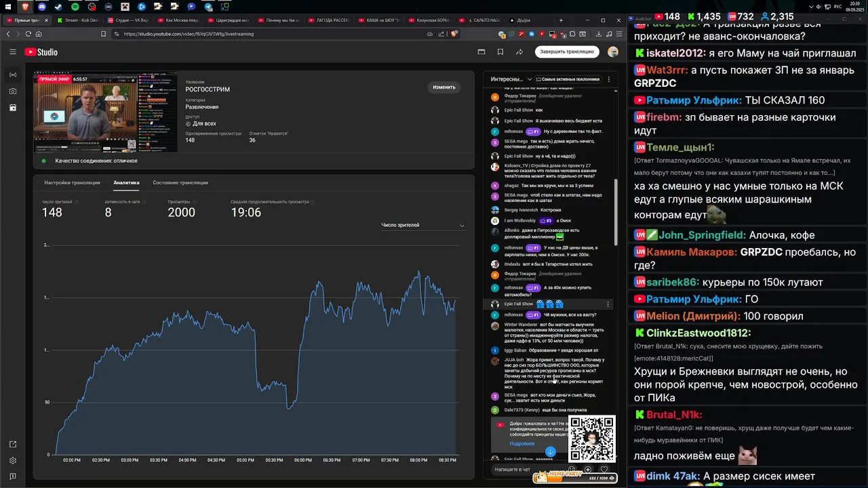This screenshot has width=868, height=488.
Task: Click the plus icon beside chat input
Action: [x=588, y=469]
